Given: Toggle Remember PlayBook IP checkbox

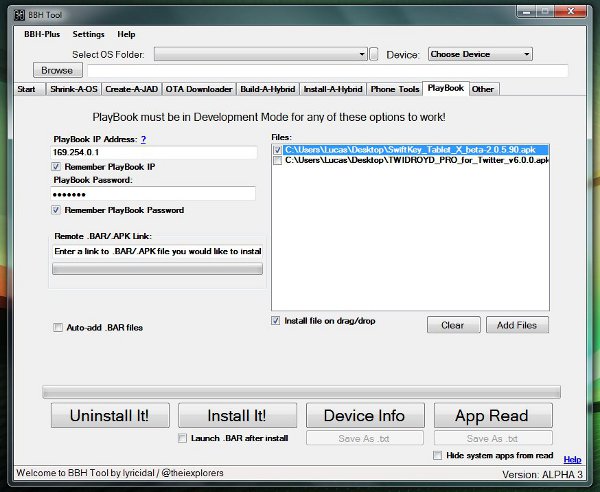Looking at the screenshot, I should click(56, 167).
